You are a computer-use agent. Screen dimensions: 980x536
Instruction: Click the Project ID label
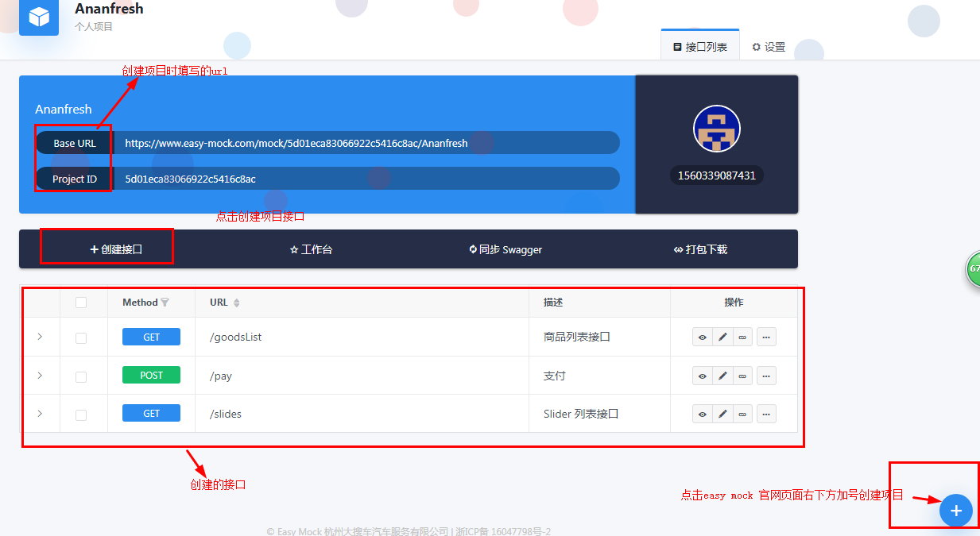click(75, 179)
